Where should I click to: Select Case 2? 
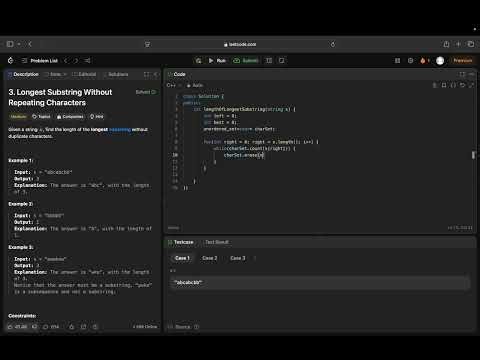(210, 258)
